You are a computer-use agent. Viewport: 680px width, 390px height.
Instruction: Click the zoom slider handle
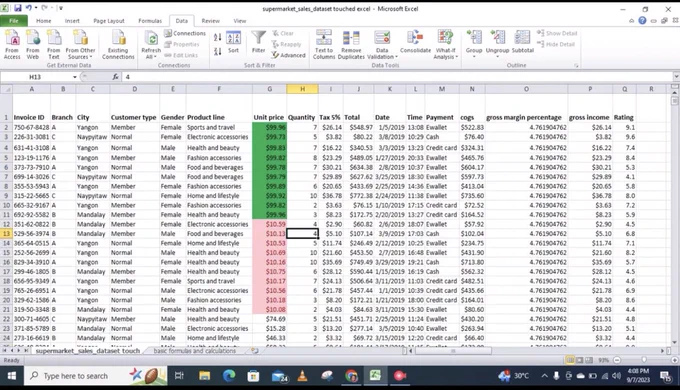click(644, 360)
